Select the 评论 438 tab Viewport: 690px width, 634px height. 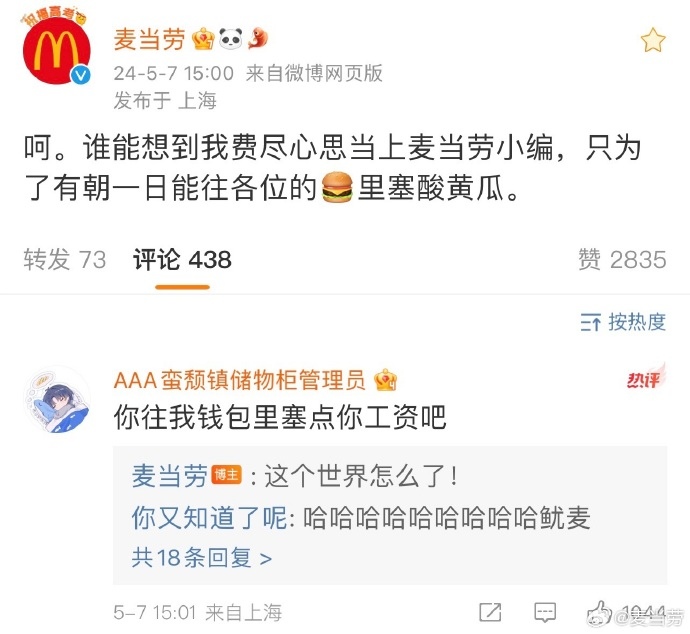click(182, 259)
